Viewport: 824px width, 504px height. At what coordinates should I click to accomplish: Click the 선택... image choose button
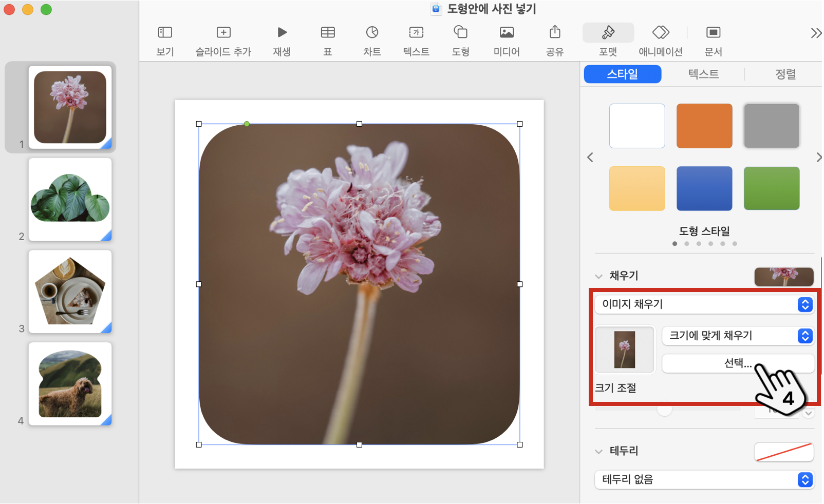pos(738,363)
